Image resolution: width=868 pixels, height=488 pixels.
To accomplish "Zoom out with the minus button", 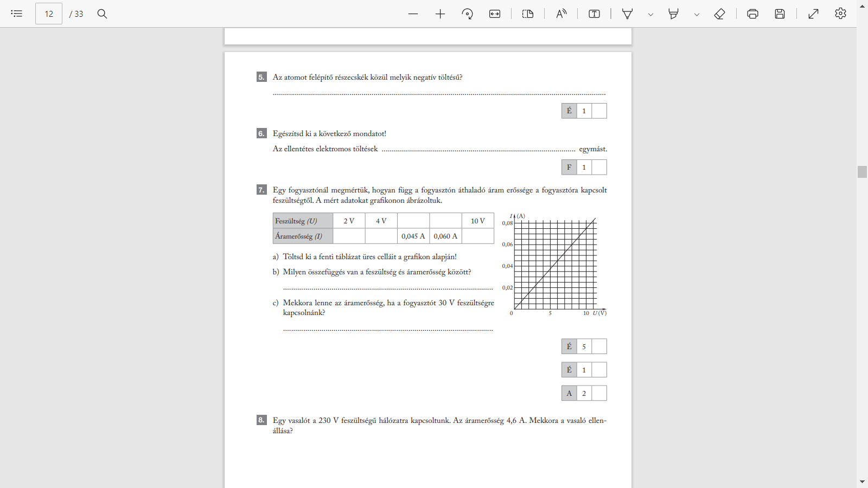I will pyautogui.click(x=413, y=14).
